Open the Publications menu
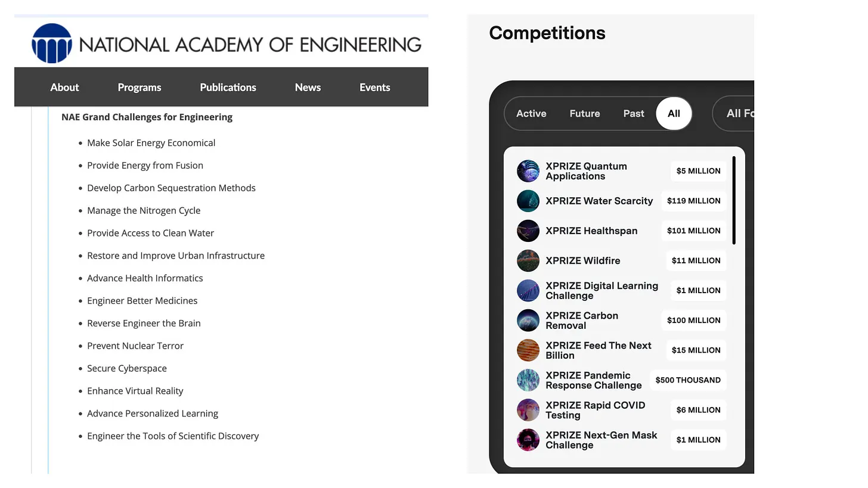The image size is (868, 488). [228, 87]
